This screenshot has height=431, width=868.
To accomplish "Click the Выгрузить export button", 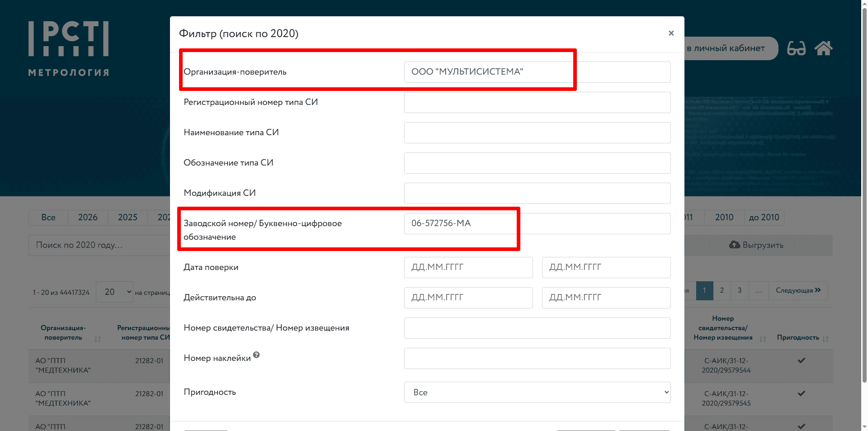I will click(756, 245).
